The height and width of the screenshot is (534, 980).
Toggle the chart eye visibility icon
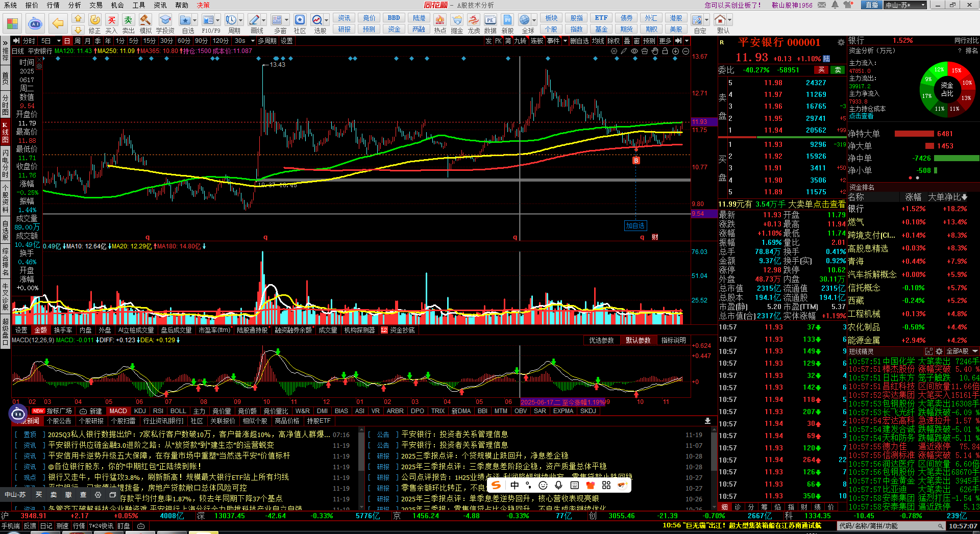[634, 52]
